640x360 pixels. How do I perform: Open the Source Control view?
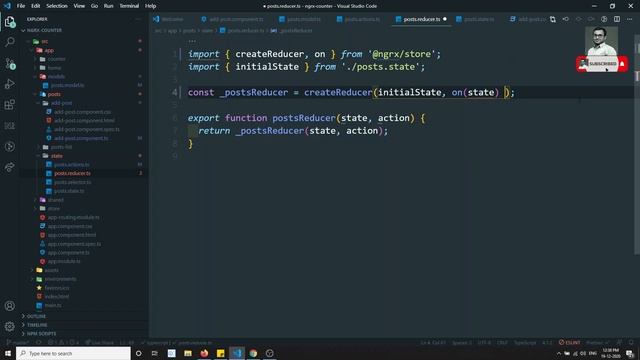(10, 63)
